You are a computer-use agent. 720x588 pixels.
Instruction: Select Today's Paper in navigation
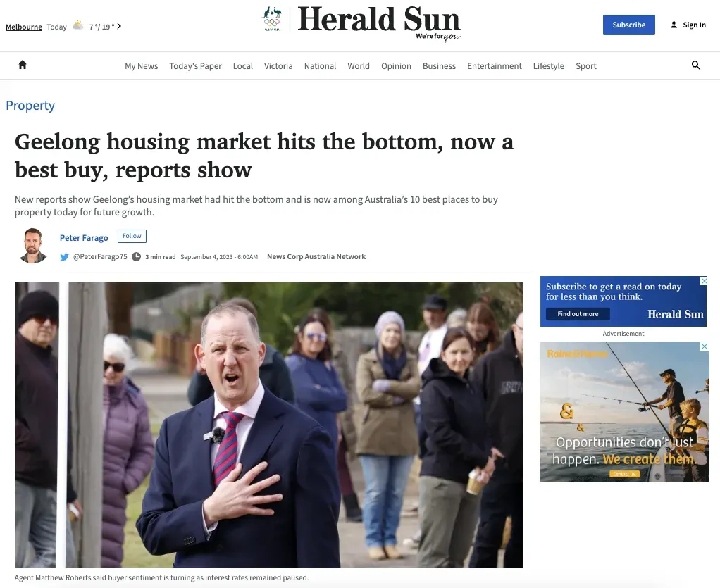[x=195, y=65]
